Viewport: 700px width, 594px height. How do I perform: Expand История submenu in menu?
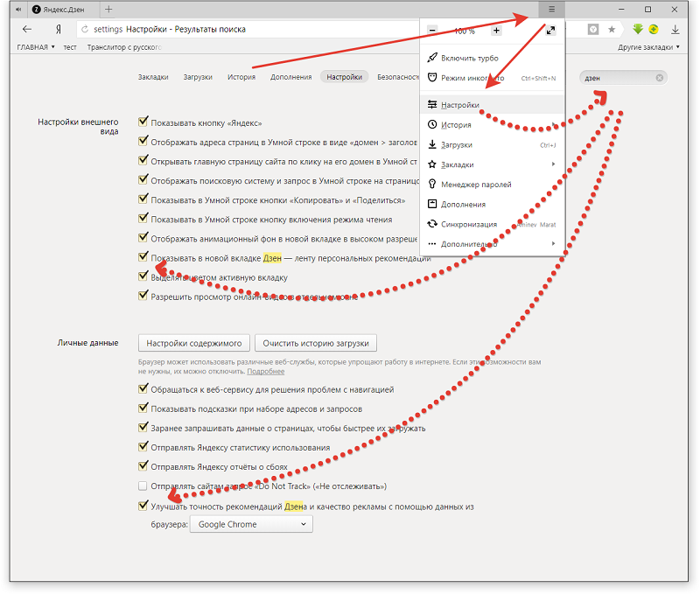pyautogui.click(x=493, y=125)
